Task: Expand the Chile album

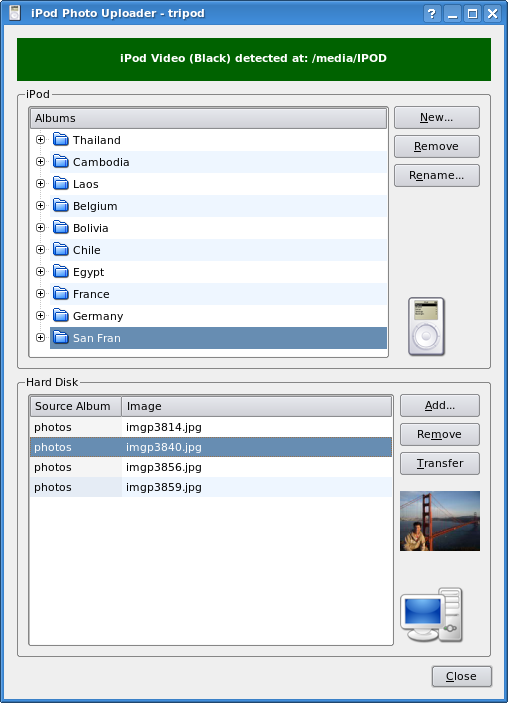Action: [x=40, y=249]
